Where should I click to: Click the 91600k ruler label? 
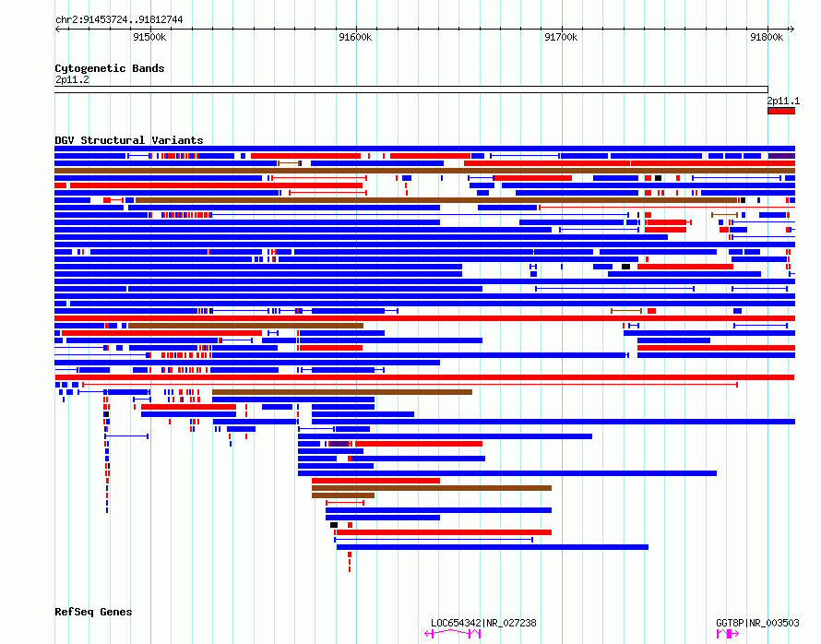[355, 37]
